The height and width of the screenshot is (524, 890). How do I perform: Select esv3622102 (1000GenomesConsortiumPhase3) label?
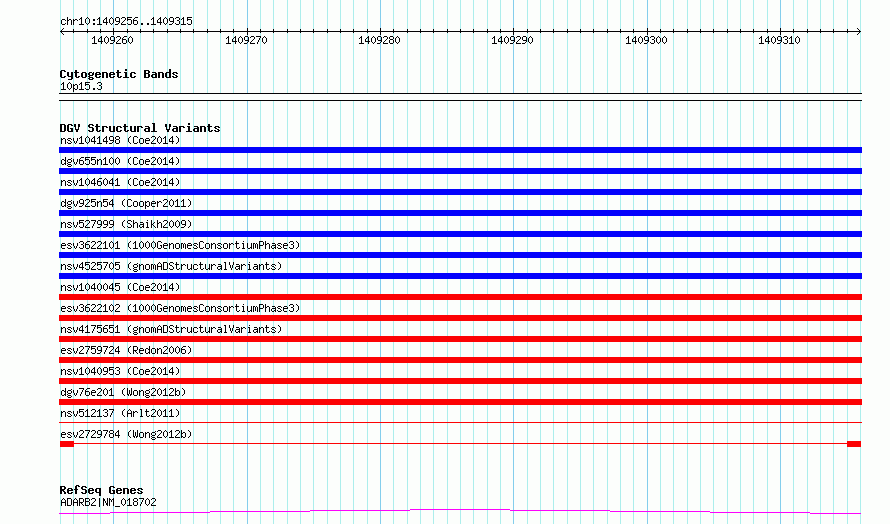[x=180, y=308]
